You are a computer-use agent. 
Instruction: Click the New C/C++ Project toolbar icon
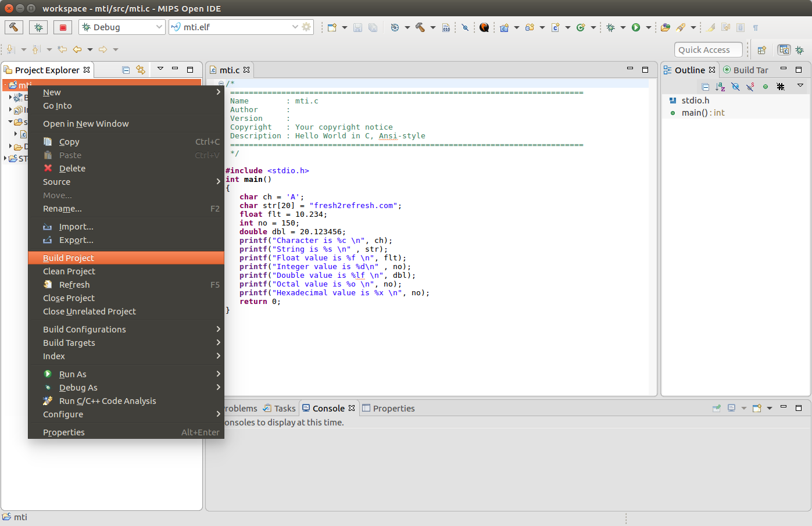point(504,27)
